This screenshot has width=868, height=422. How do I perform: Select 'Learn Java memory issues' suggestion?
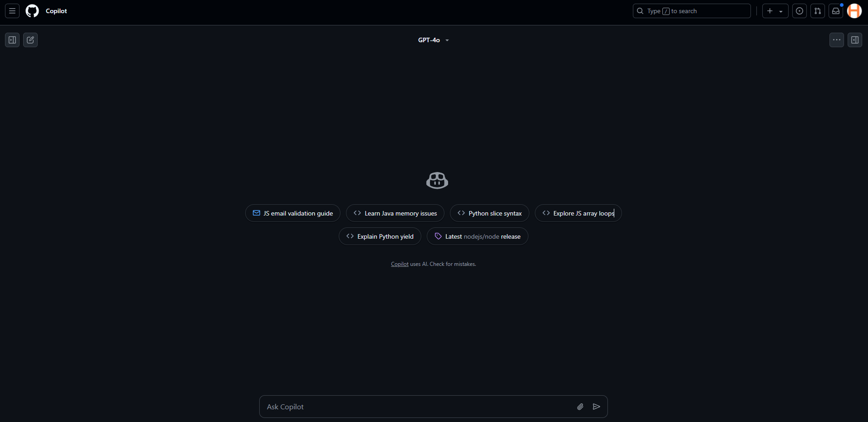395,213
